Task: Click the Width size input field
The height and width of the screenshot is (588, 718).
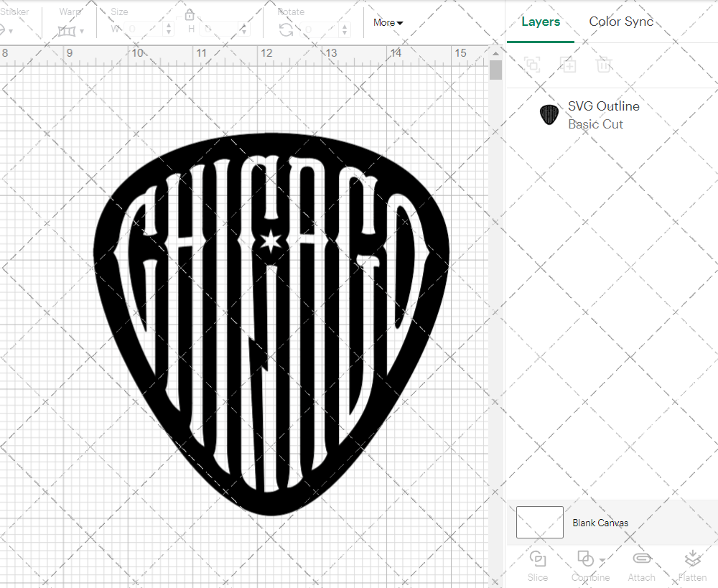Action: [144, 29]
